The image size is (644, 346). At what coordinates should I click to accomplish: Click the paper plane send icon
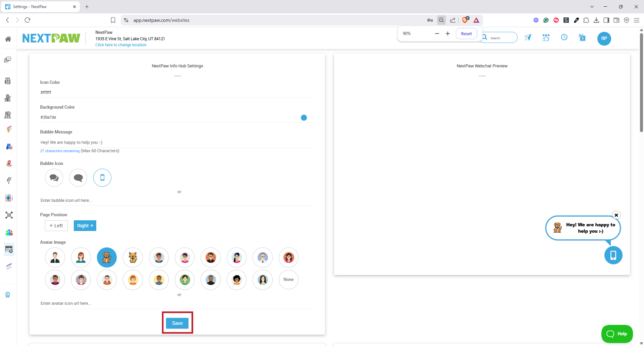pos(528,38)
